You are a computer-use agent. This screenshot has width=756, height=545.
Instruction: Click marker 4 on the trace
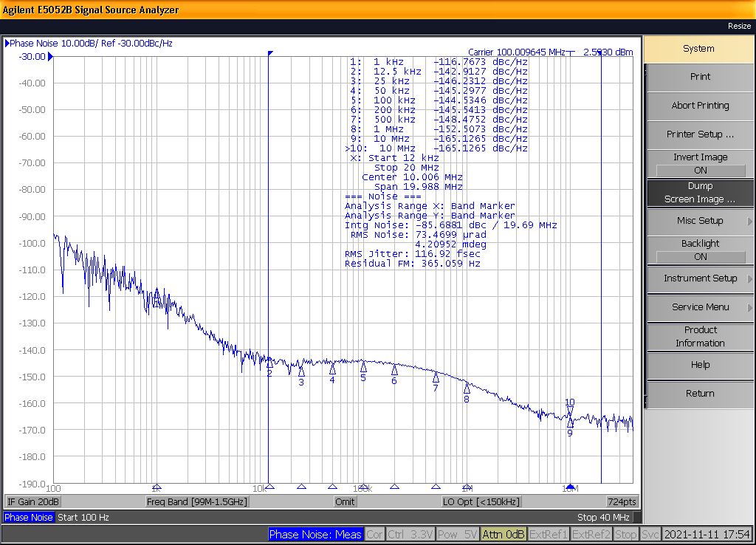coord(332,369)
